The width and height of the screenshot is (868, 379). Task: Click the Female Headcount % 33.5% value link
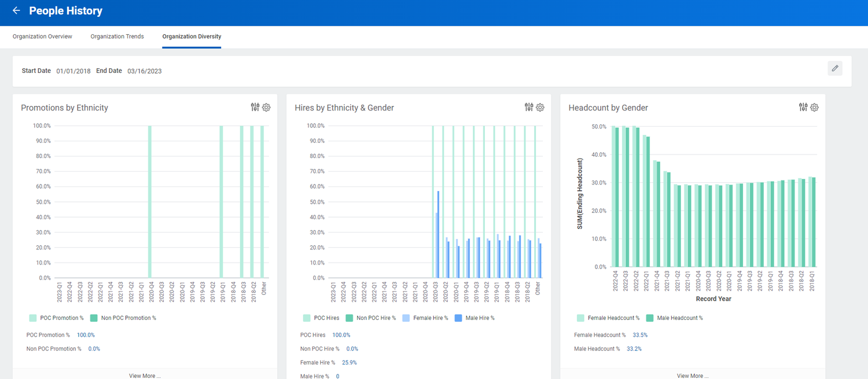pos(639,334)
